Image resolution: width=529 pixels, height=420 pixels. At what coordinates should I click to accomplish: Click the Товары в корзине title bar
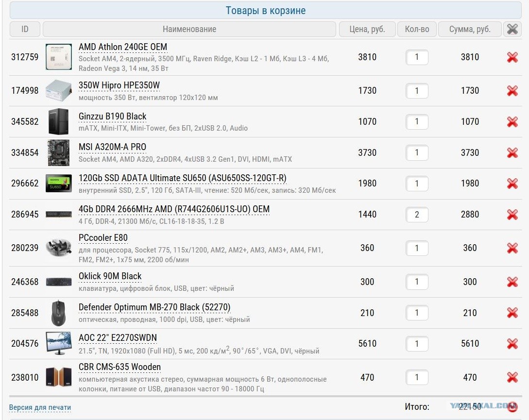point(266,11)
